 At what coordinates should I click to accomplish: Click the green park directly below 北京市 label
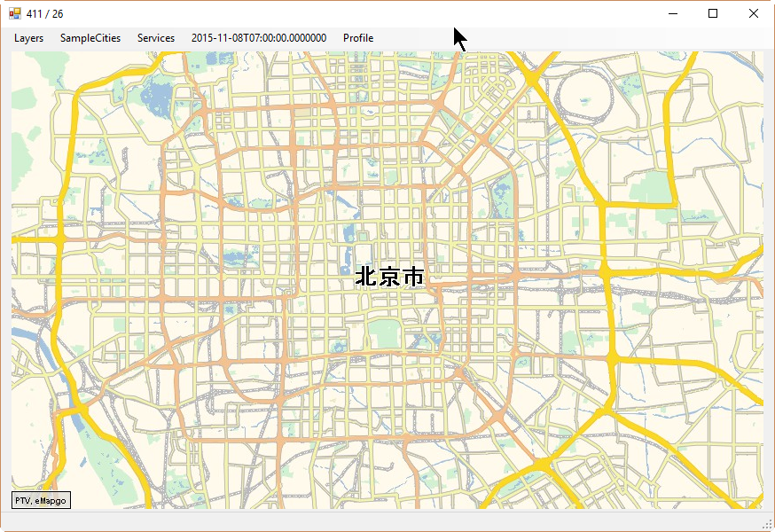[385, 333]
